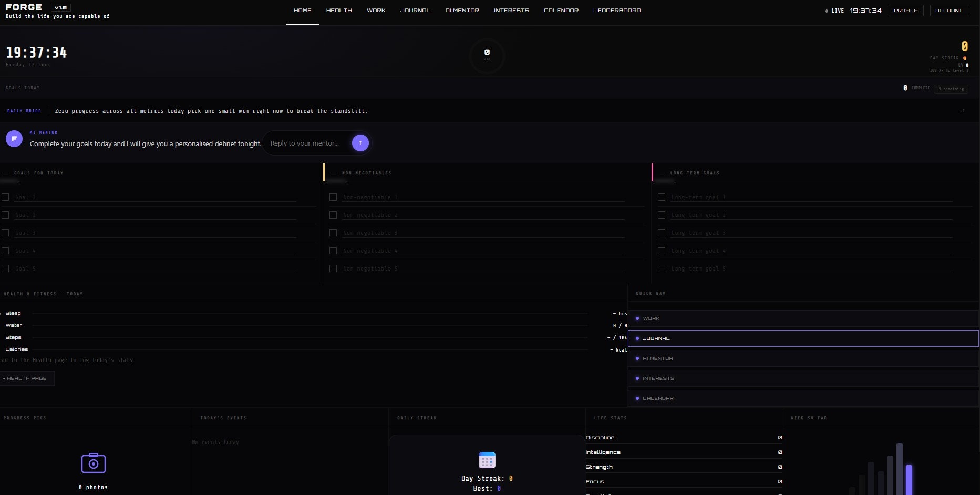Image resolution: width=980 pixels, height=495 pixels.
Task: Open Calendar from Quick Nav
Action: (803, 398)
